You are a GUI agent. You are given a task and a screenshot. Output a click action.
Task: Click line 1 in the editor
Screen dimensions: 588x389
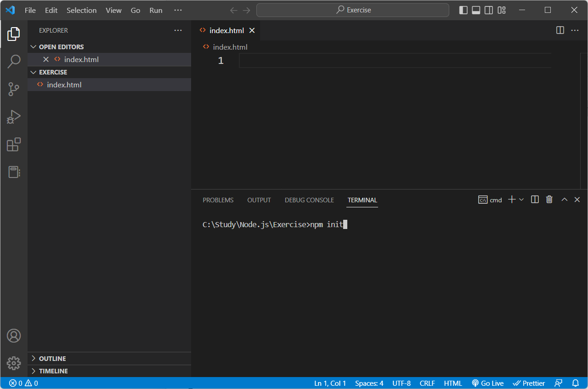[x=395, y=61]
